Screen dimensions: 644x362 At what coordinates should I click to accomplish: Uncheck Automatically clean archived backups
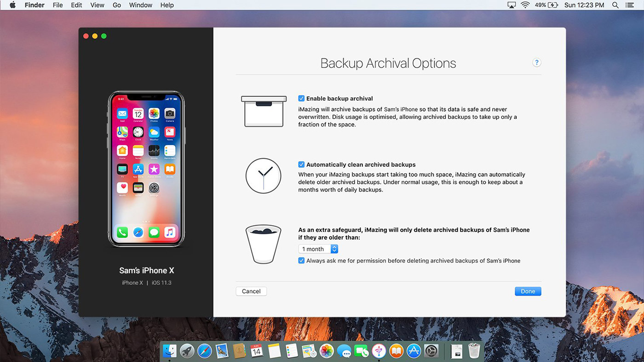click(x=301, y=164)
